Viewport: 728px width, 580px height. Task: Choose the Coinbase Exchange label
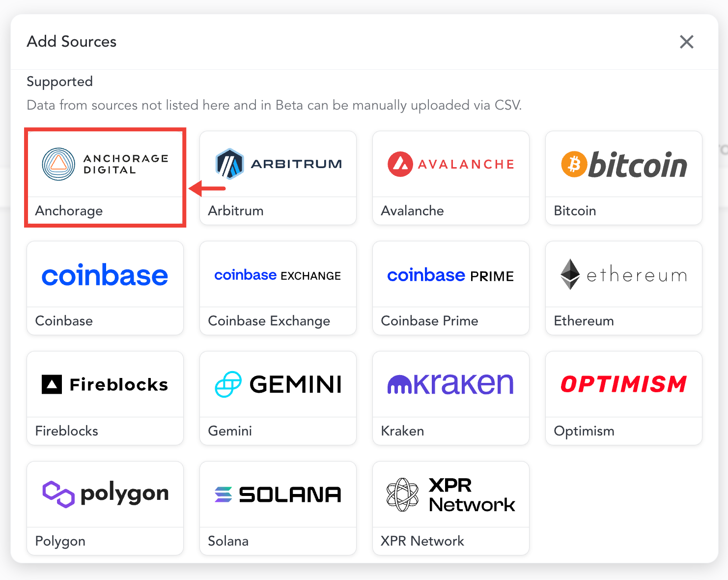(x=269, y=321)
